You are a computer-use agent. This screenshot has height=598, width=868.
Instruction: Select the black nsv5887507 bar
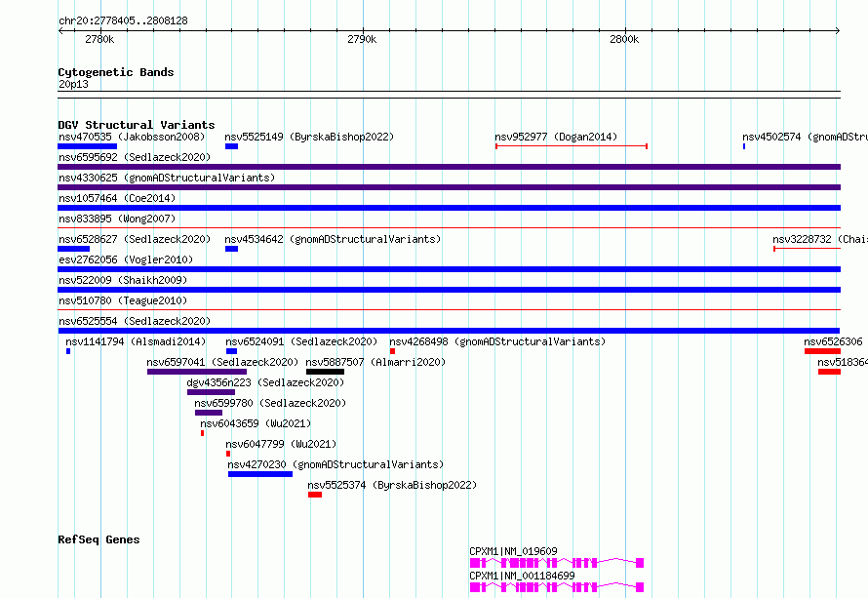click(326, 372)
